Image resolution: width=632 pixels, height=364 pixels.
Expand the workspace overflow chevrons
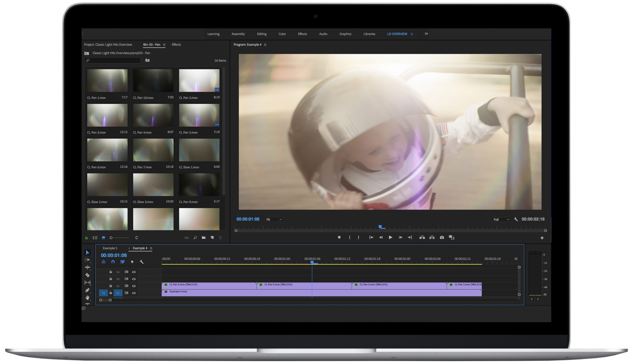pyautogui.click(x=426, y=34)
